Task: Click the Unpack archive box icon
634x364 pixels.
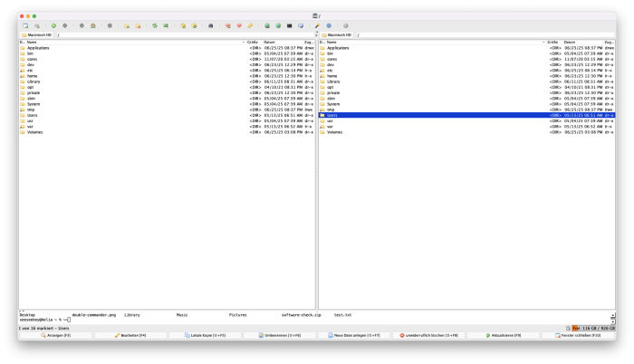Action: click(194, 25)
